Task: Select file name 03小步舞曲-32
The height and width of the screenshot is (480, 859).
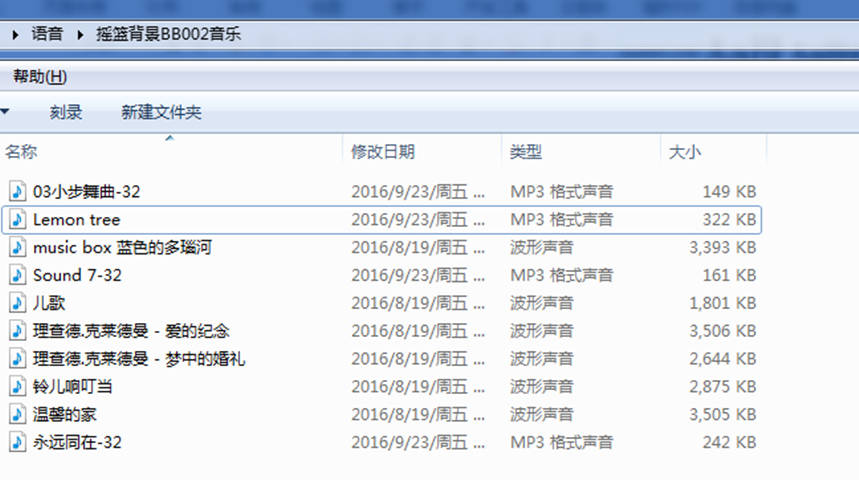Action: pos(87,192)
